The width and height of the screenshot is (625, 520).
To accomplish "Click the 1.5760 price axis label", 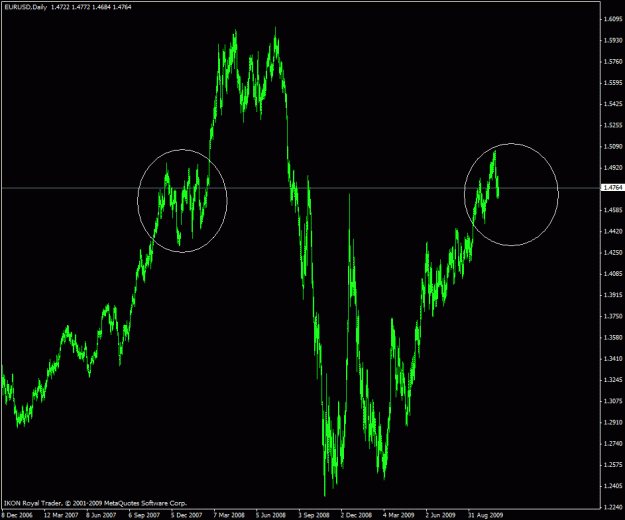I will click(613, 62).
